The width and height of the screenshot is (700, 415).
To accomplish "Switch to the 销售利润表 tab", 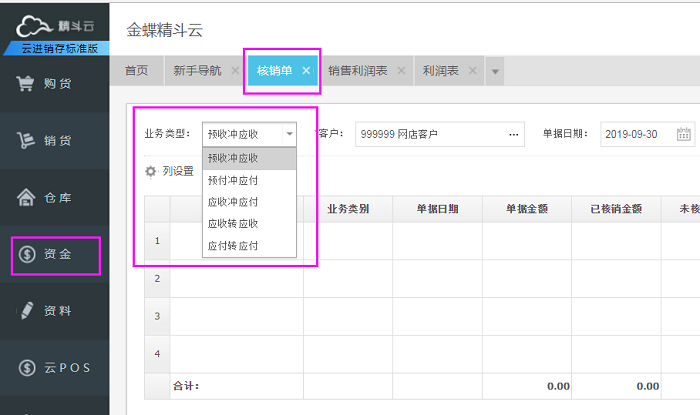I will coord(358,71).
